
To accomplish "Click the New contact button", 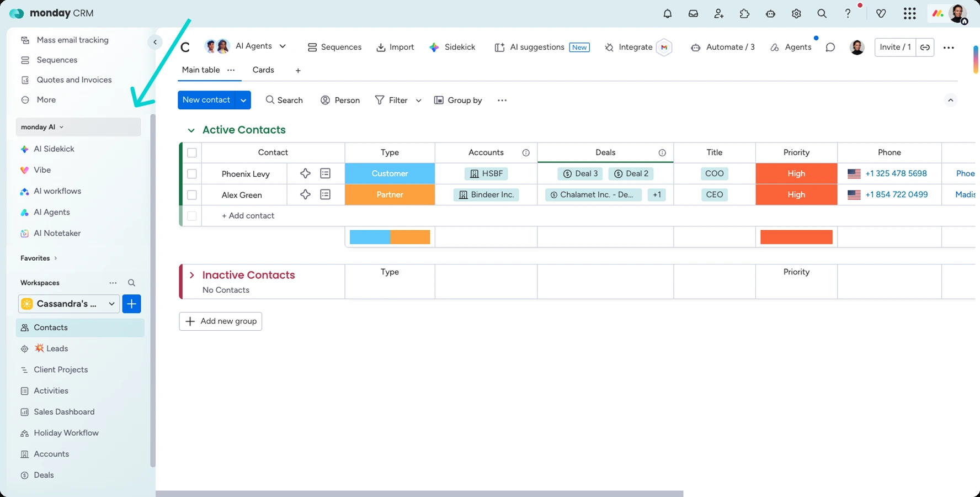I will click(206, 100).
